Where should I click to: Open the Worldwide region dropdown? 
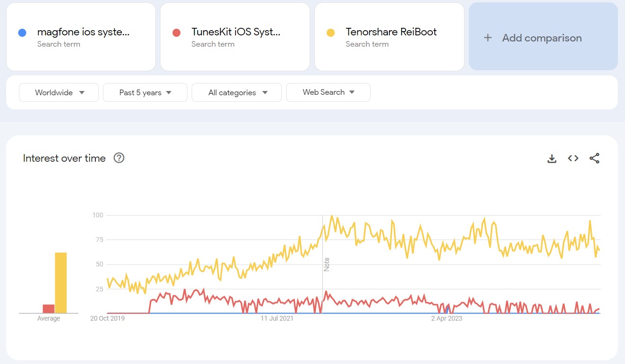point(59,92)
